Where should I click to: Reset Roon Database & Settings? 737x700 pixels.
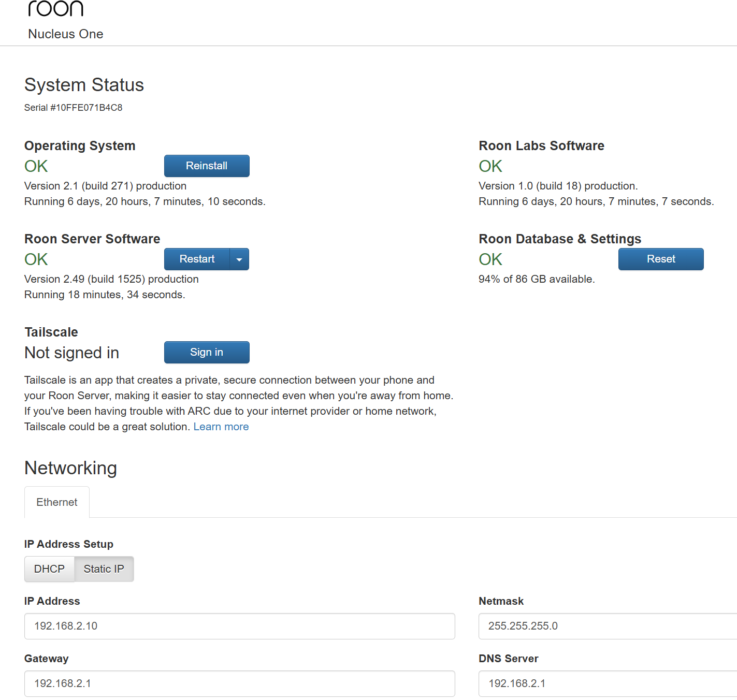coord(661,259)
